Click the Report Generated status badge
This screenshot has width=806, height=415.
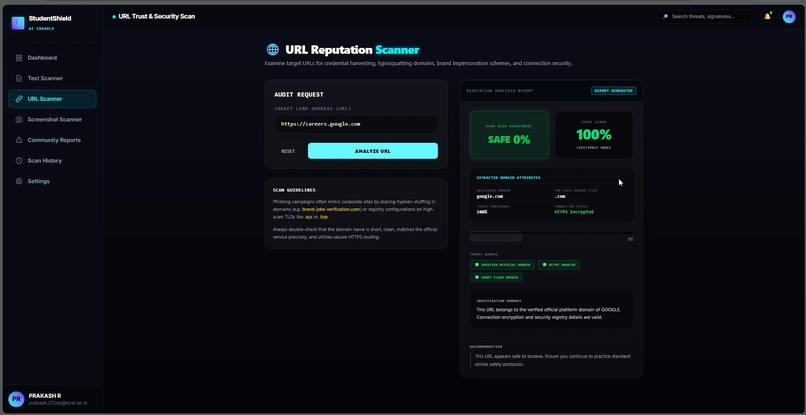click(x=613, y=91)
